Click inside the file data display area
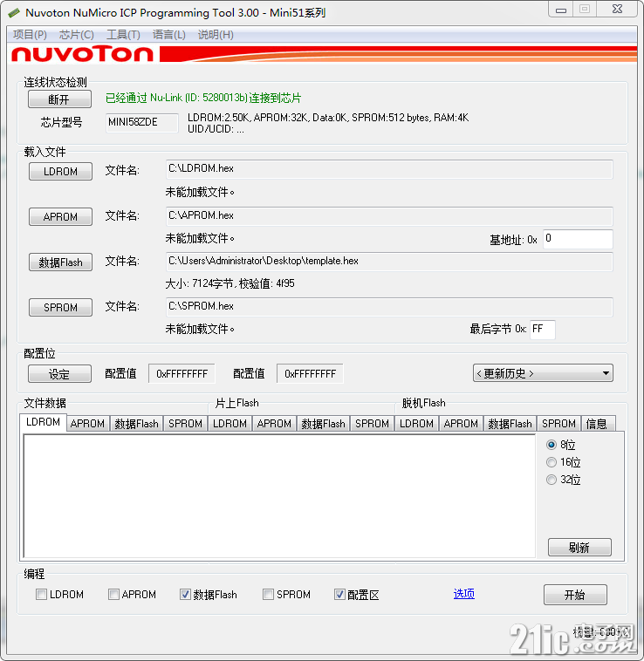644x661 pixels. 279,496
